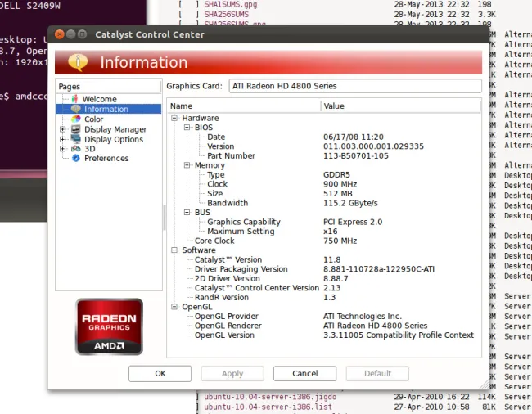Open the Display Options page
Viewport: 532px width, 414px height.
[114, 139]
